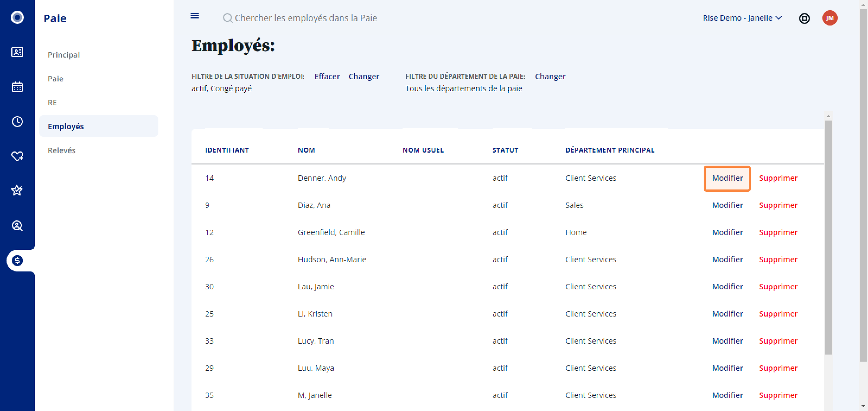Image resolution: width=868 pixels, height=411 pixels.
Task: Click Changer for employment status filter
Action: 364,77
